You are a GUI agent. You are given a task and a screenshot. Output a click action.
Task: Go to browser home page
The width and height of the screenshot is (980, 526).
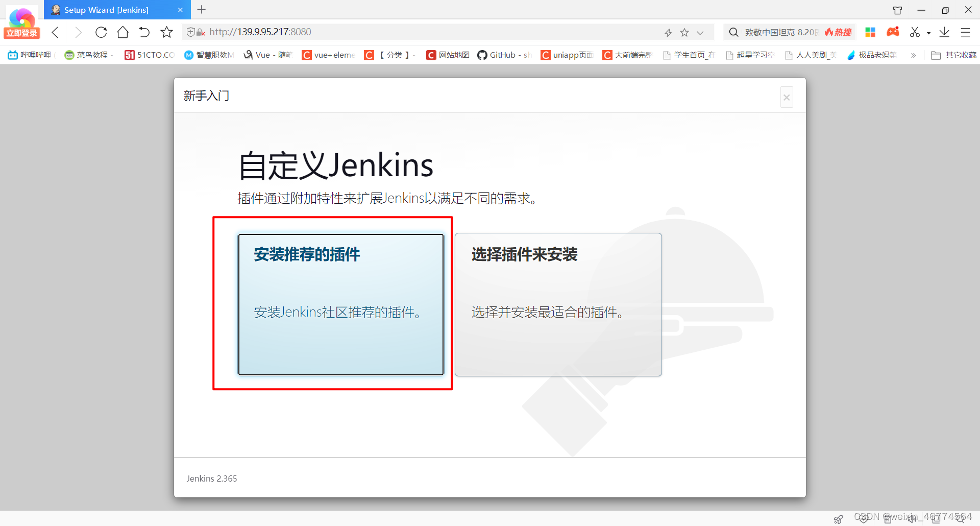122,32
